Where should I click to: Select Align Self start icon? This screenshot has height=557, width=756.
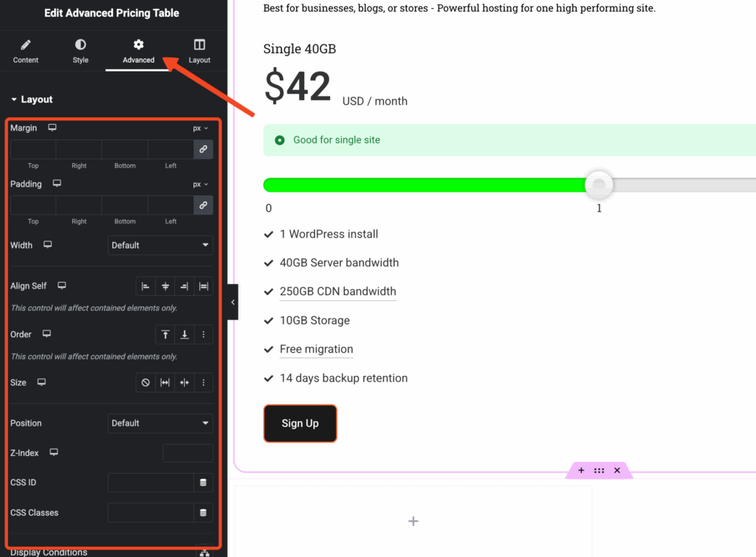coord(145,286)
